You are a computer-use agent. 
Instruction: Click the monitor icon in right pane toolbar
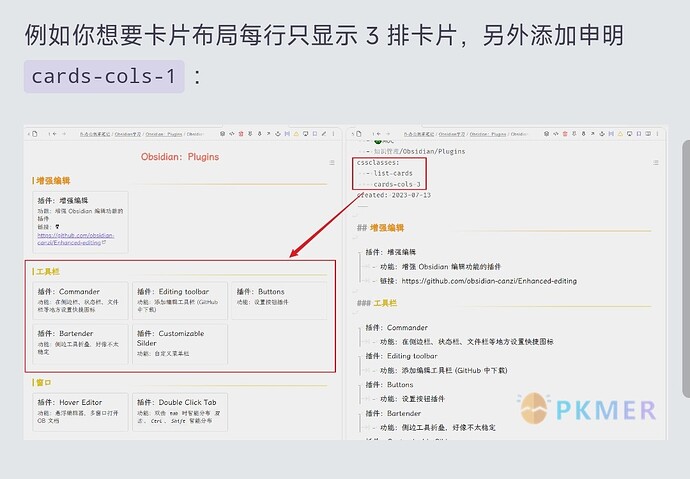(x=629, y=134)
